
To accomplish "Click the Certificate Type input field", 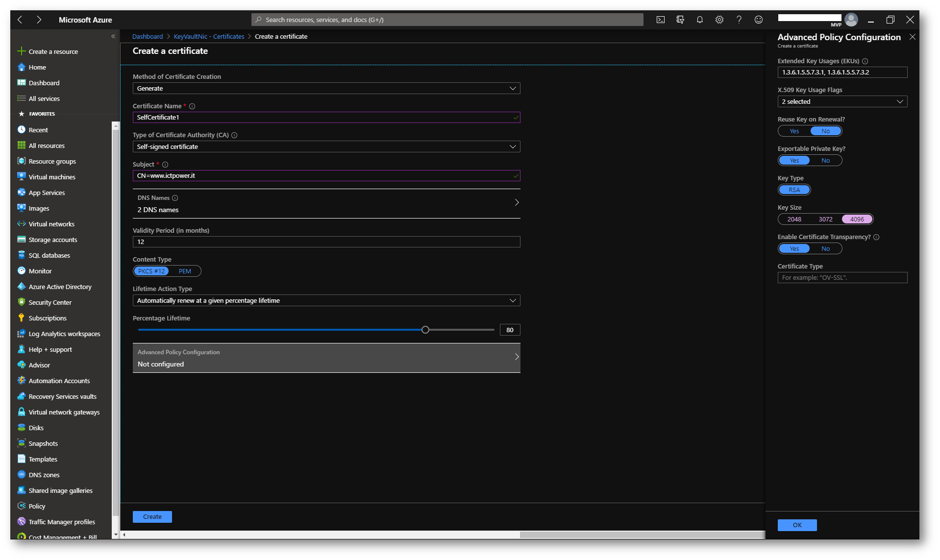I will (842, 277).
